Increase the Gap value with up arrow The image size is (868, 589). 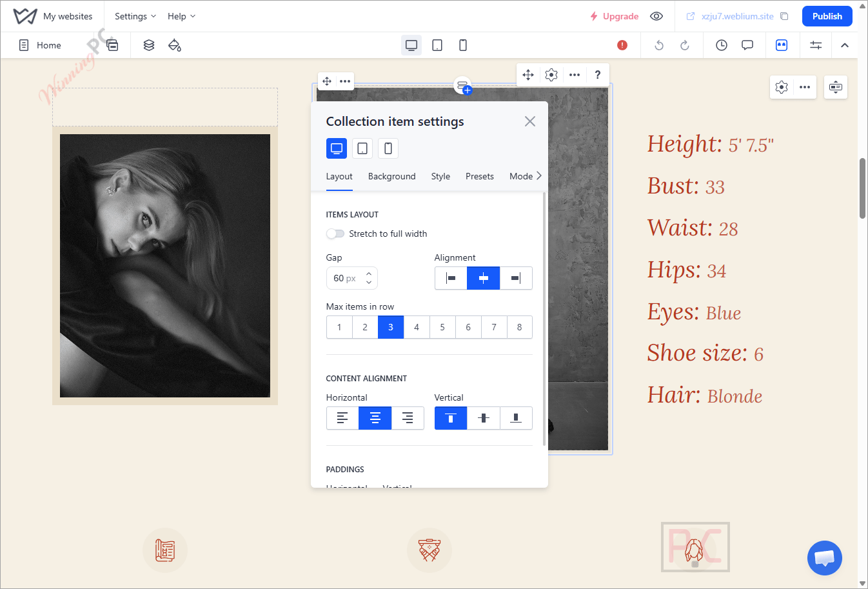369,274
